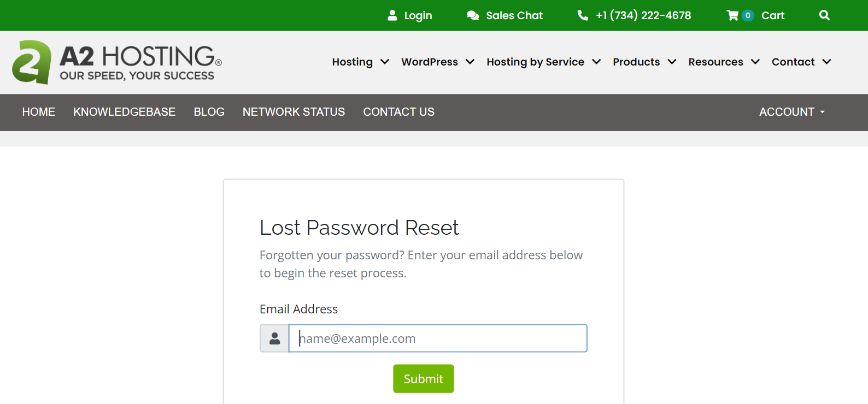Open the NETWORK STATUS page
This screenshot has width=868, height=404.
click(294, 112)
